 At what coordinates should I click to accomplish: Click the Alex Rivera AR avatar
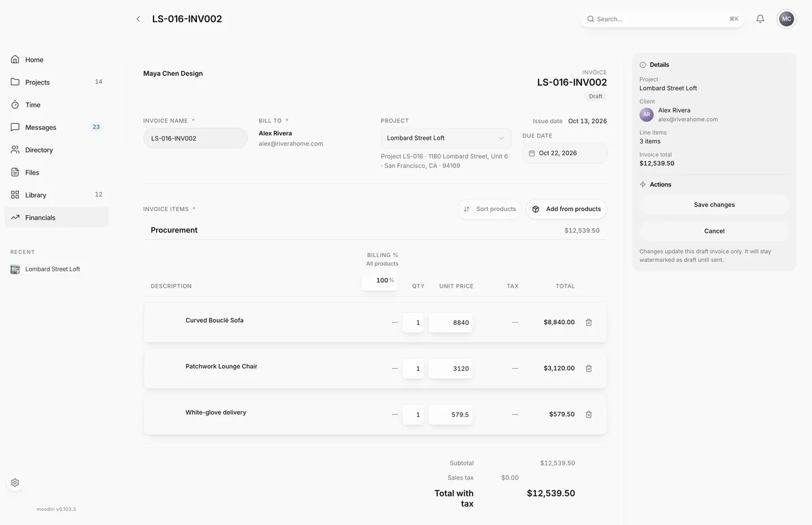pyautogui.click(x=646, y=114)
